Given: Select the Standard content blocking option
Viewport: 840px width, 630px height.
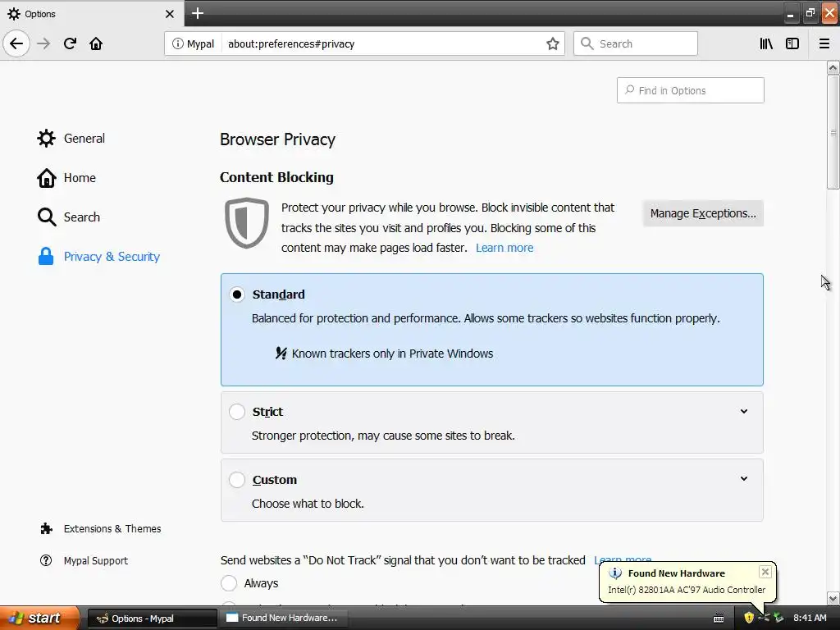Looking at the screenshot, I should [x=237, y=294].
